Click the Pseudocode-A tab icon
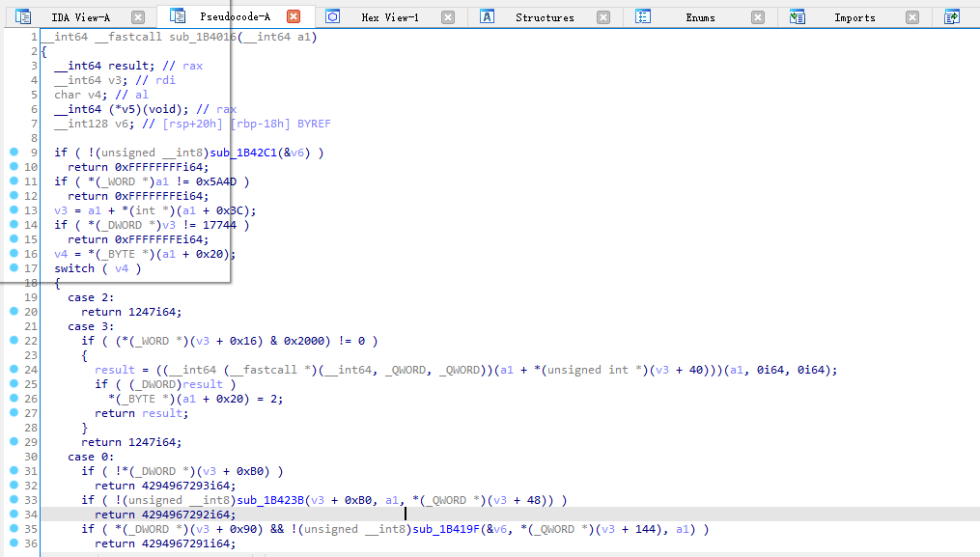Screen dimensions: 980x557 (178, 16)
